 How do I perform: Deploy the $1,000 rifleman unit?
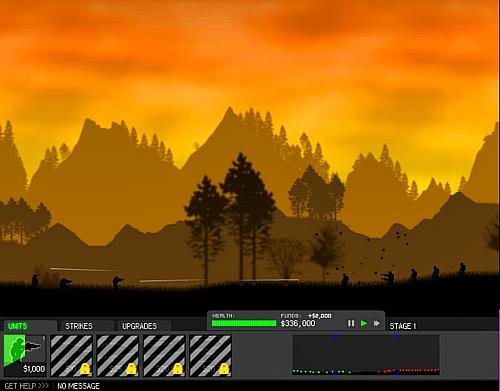25,355
